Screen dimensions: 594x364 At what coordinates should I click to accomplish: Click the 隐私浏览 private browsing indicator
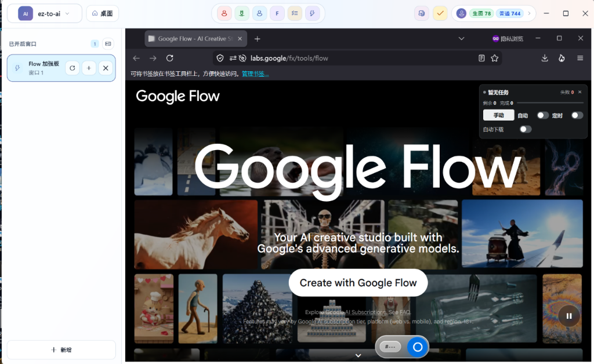[x=508, y=39]
